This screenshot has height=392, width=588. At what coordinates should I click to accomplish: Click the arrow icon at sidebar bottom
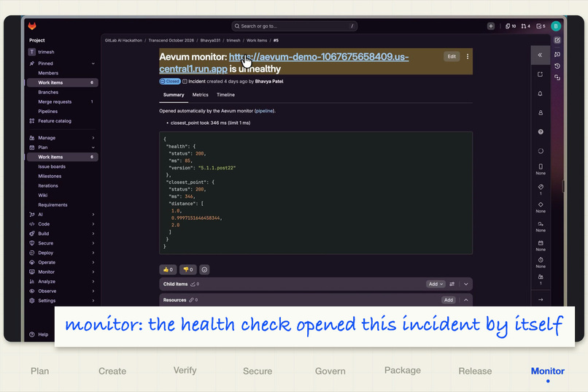pos(541,299)
